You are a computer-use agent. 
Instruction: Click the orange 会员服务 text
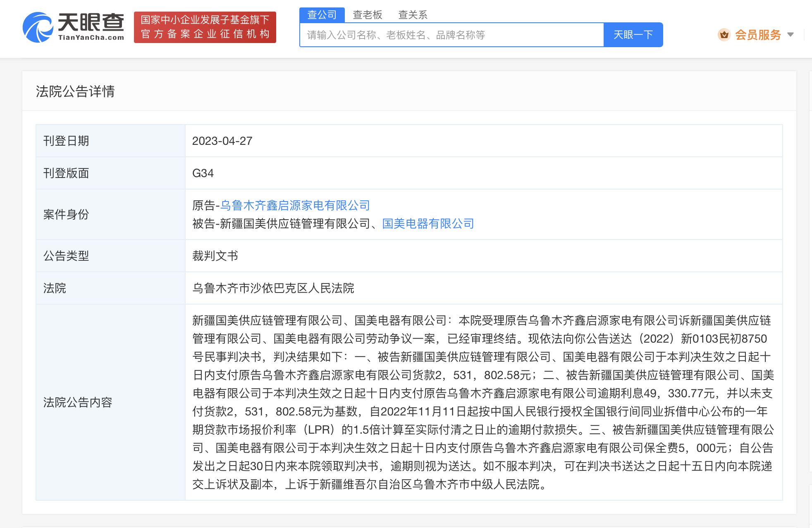[x=757, y=35]
